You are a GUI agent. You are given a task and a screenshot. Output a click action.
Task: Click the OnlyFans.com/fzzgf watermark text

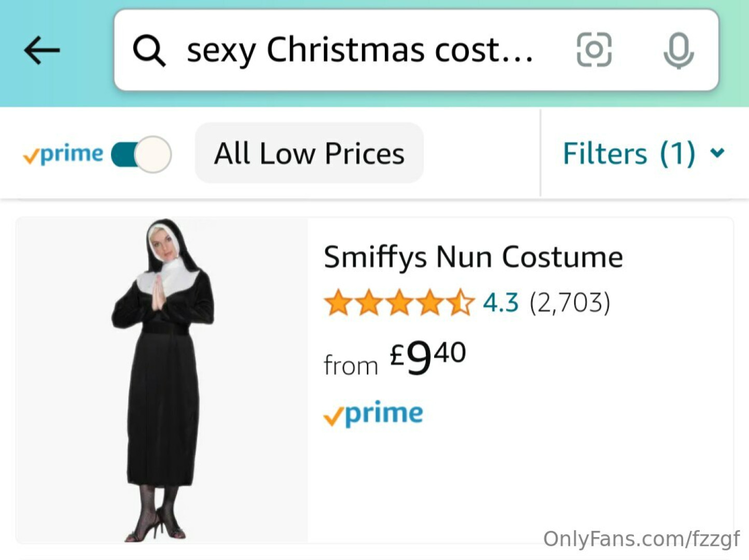tap(641, 539)
